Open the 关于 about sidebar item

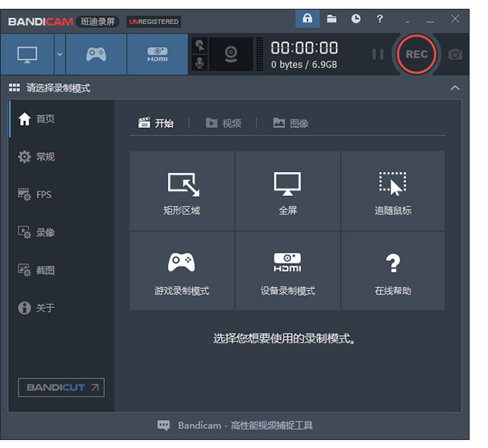[62, 308]
